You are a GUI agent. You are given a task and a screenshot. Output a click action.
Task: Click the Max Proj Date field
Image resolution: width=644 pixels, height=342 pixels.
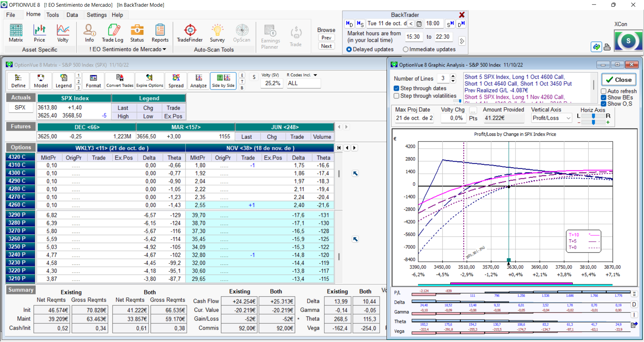coord(414,118)
